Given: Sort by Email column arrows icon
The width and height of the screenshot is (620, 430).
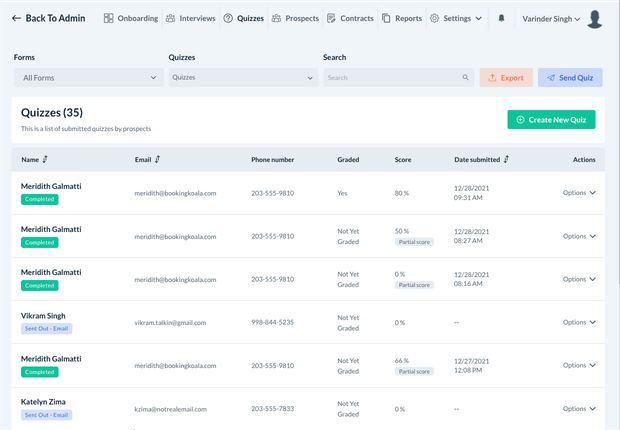Looking at the screenshot, I should click(158, 159).
